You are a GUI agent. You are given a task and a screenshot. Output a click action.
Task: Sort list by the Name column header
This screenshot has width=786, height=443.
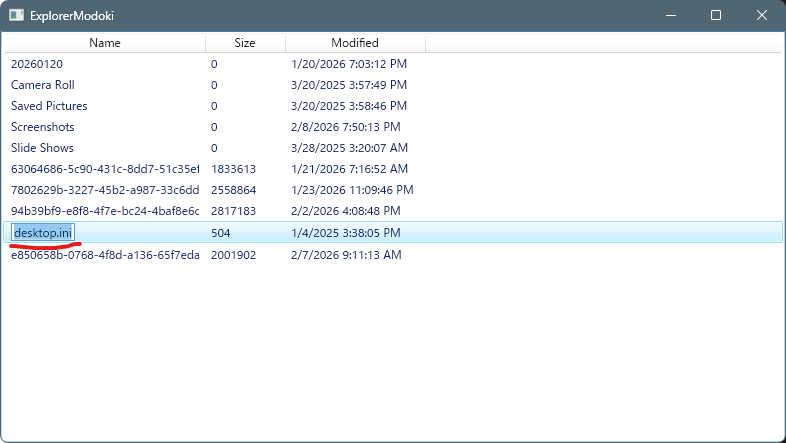[x=105, y=43]
